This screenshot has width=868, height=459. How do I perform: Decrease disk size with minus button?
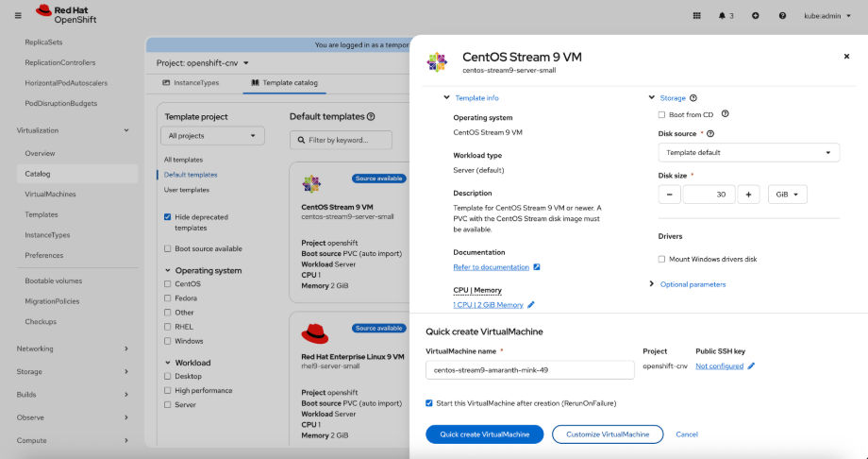669,195
